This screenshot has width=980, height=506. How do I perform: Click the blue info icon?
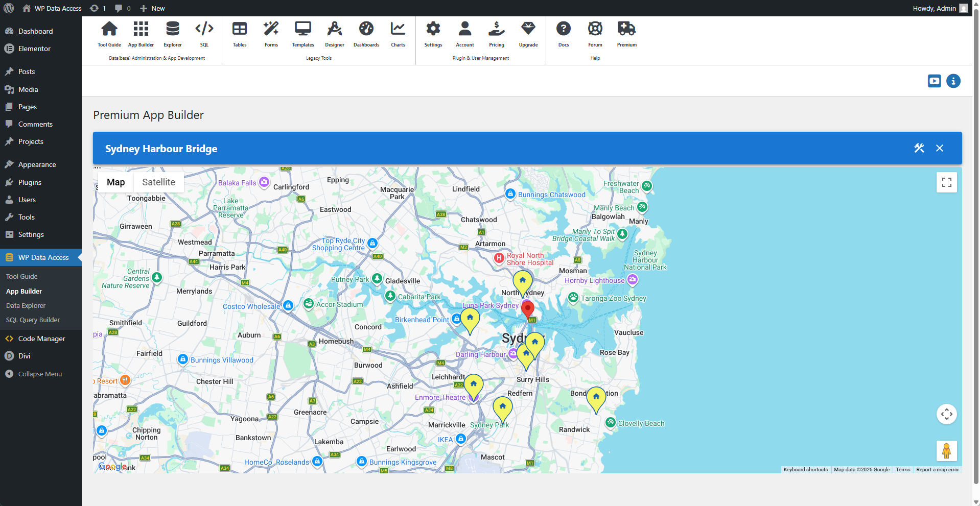(953, 81)
